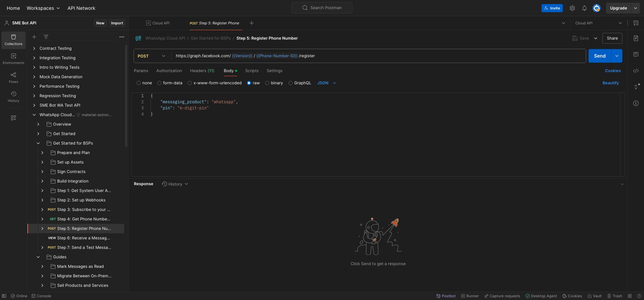This screenshot has height=300, width=644.
Task: Open the code snippet icon
Action: click(x=636, y=71)
